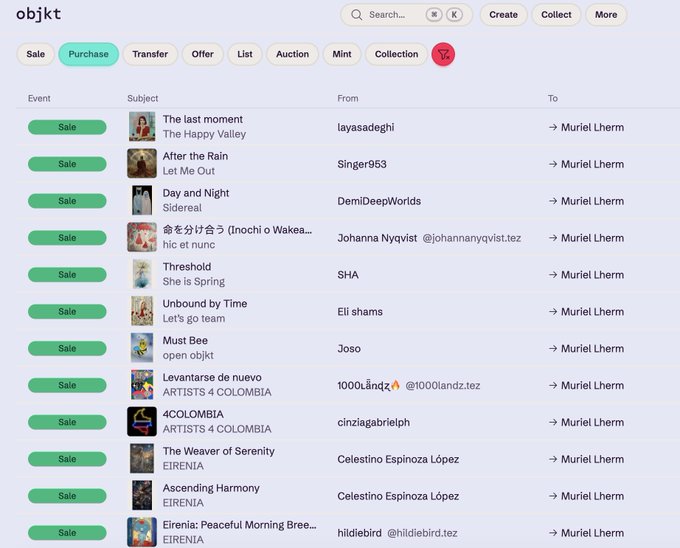
Task: Toggle the Transfer filter chip
Action: coord(150,54)
